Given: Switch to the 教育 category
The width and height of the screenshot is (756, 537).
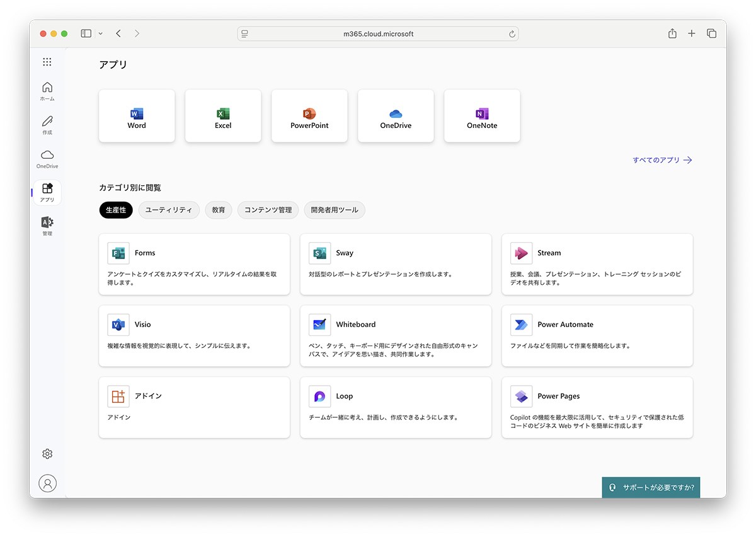Looking at the screenshot, I should (x=219, y=210).
